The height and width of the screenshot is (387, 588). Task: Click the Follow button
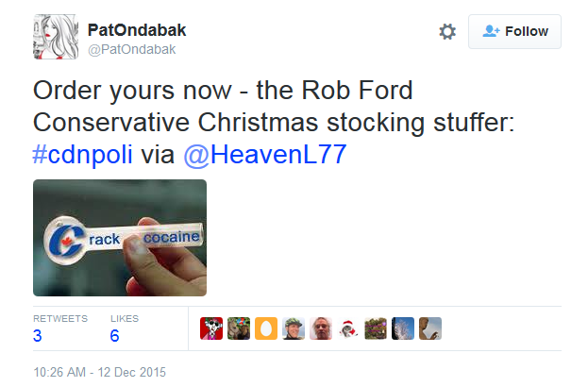pyautogui.click(x=514, y=31)
